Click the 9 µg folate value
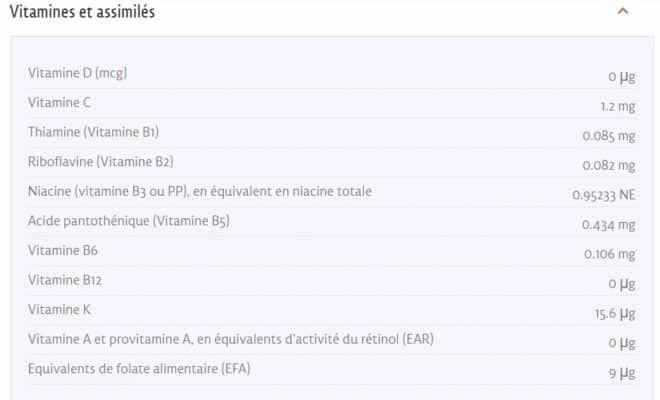Screen dimensions: 660x400 pos(622,373)
